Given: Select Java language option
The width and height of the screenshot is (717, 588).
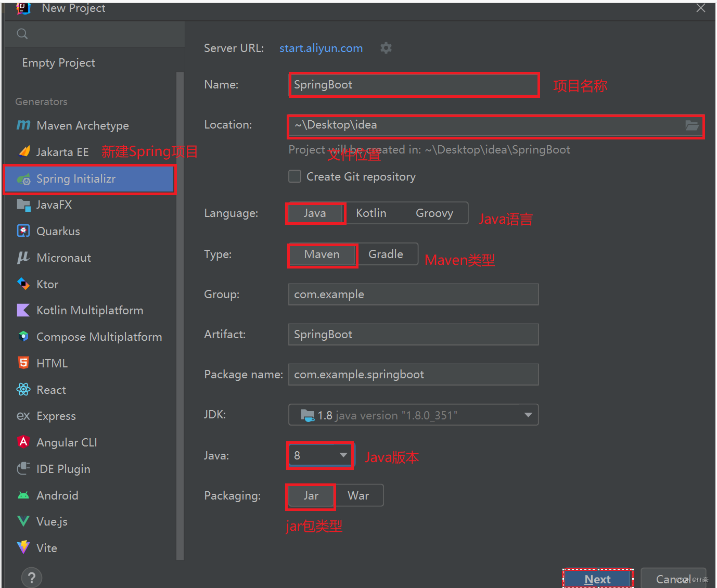Looking at the screenshot, I should pos(315,213).
